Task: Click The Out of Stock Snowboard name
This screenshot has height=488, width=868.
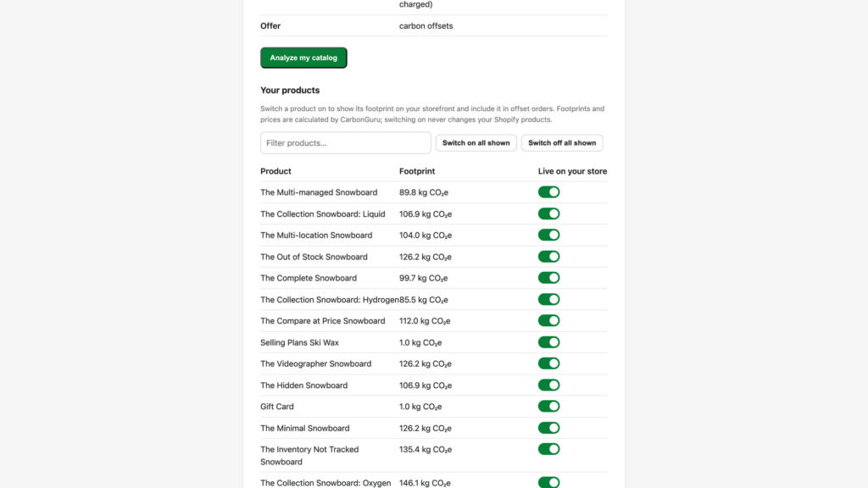Action: click(314, 257)
